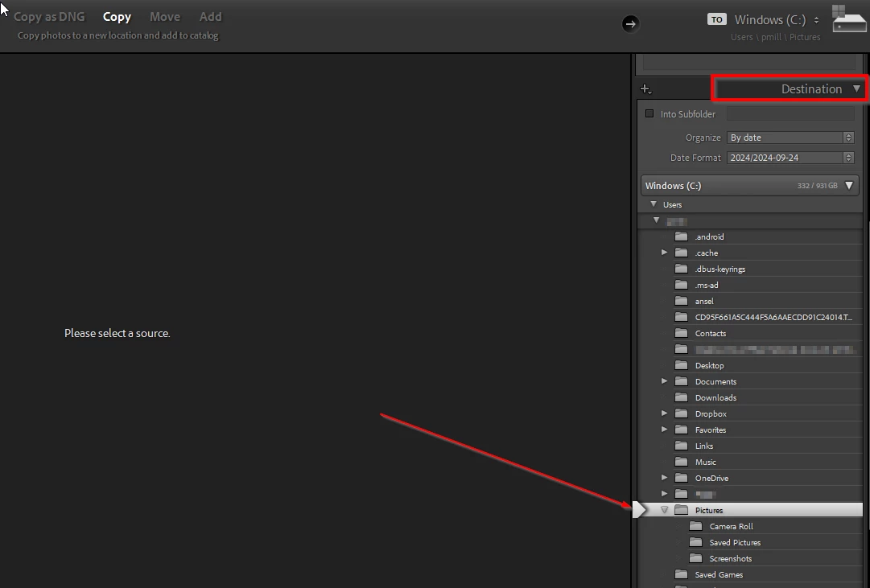Select the Move import mode
This screenshot has width=870, height=588.
point(165,17)
